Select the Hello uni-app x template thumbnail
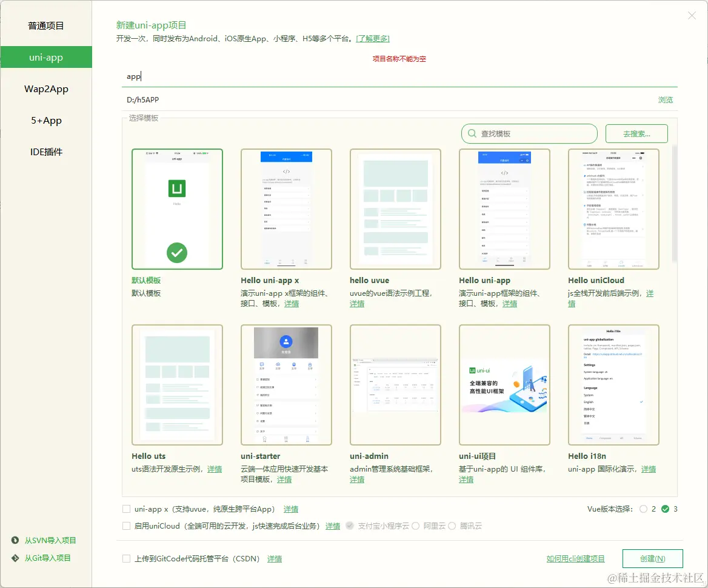The width and height of the screenshot is (708, 588). pos(286,209)
